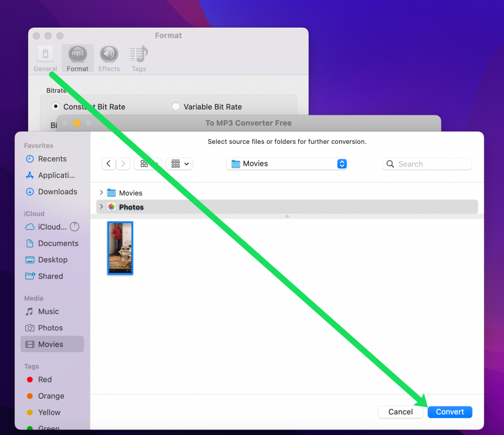The image size is (504, 435).
Task: Click the Convert button
Action: tap(449, 412)
